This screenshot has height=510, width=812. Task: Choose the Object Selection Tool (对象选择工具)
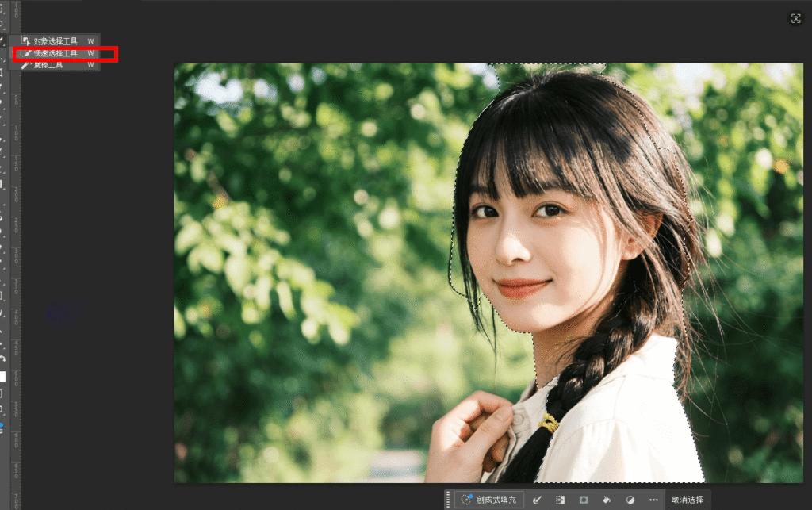(56, 40)
